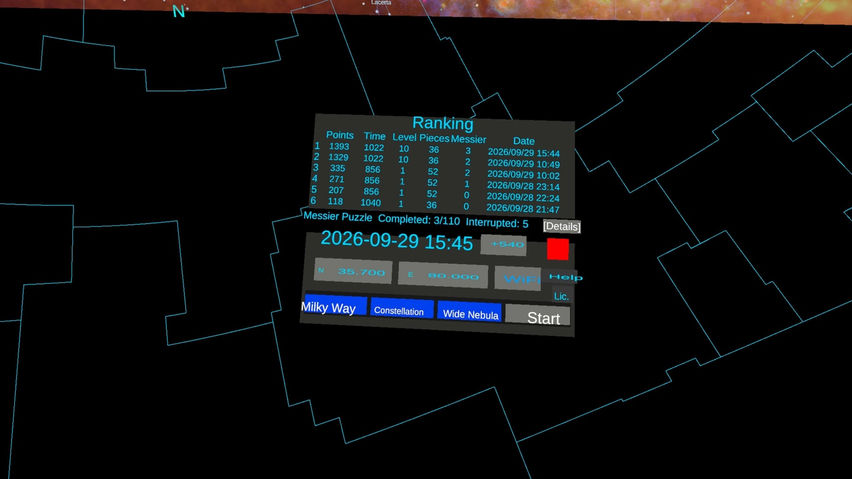The image size is (852, 479).
Task: Open the Help screen
Action: [x=565, y=277]
